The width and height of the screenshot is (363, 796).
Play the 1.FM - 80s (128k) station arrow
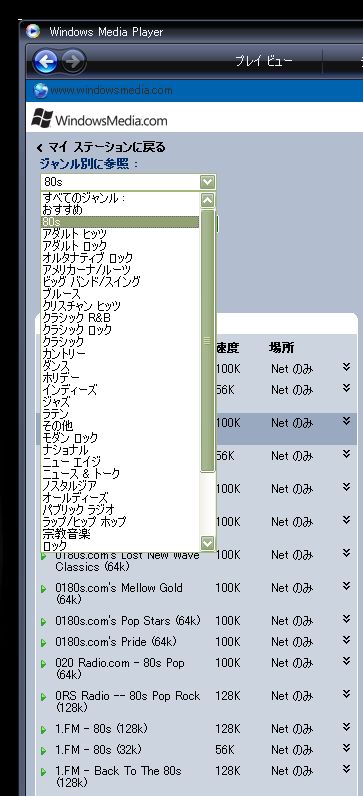coord(44,729)
